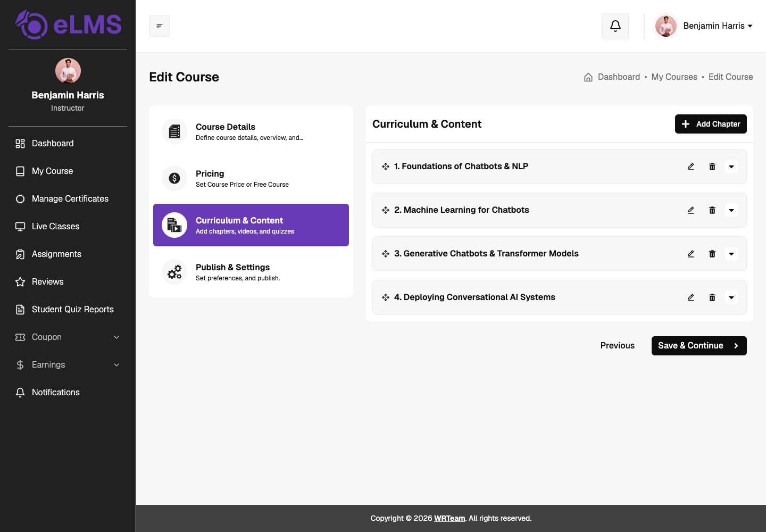Click the Previous button
This screenshot has height=532, width=766.
tap(618, 346)
